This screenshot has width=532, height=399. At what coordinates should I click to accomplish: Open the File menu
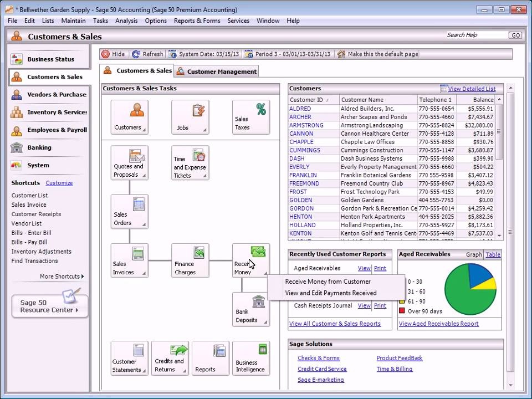(x=13, y=21)
